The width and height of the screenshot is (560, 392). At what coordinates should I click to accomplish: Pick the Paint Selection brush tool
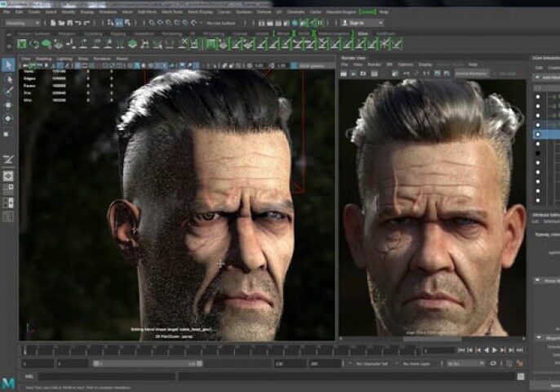coord(8,91)
